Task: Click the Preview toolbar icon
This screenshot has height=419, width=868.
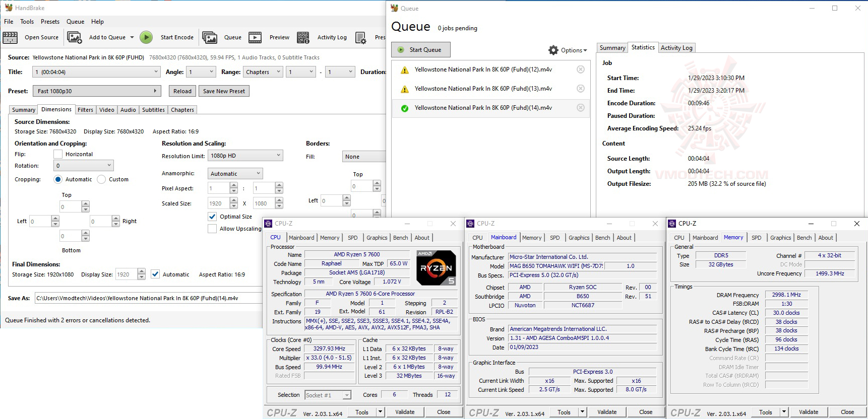Action: (x=255, y=37)
